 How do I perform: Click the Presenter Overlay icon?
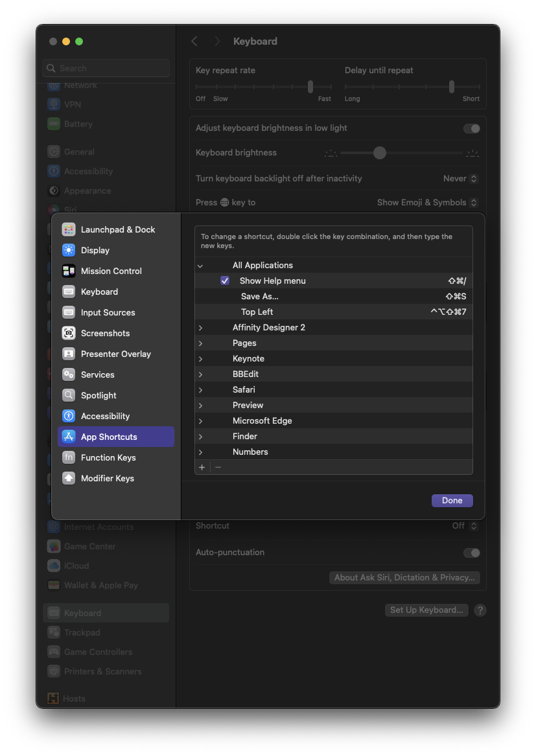pyautogui.click(x=69, y=354)
